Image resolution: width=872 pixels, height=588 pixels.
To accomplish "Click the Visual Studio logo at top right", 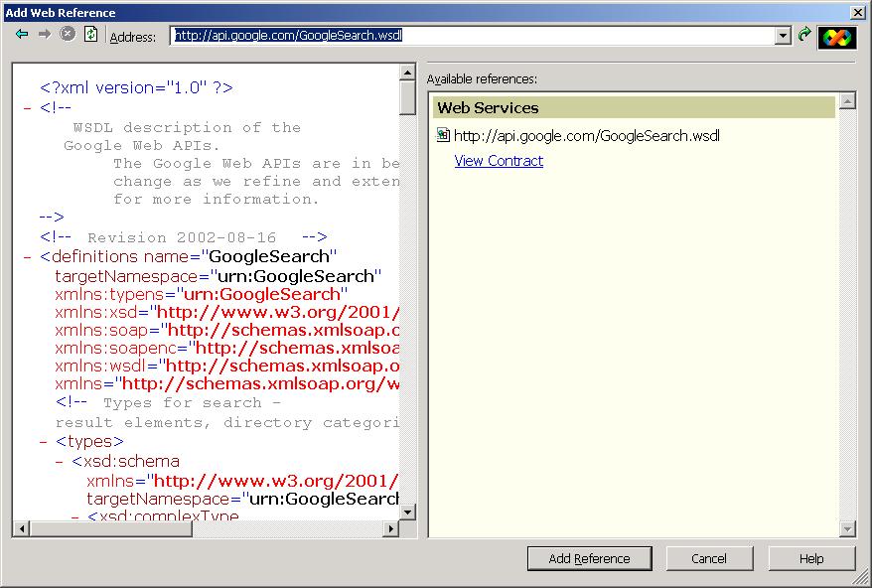I will [x=837, y=38].
